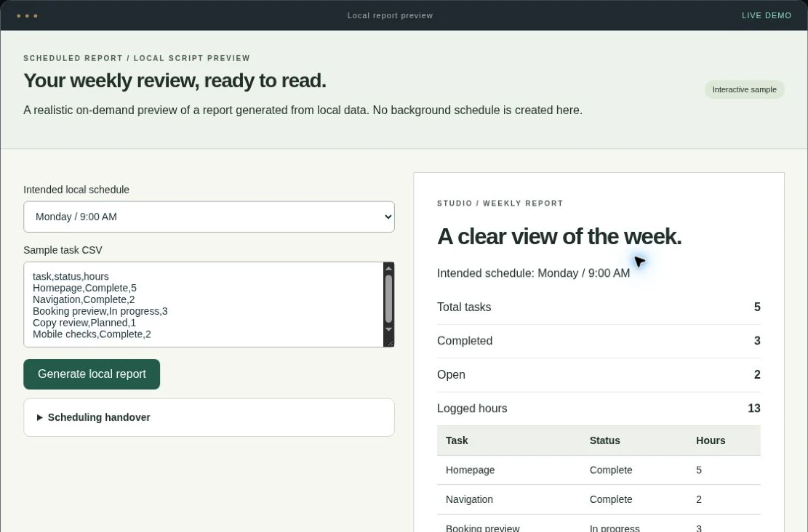Screen dimensions: 808x532
Task: Click the 'Logged hours' row label
Action: pyautogui.click(x=472, y=408)
